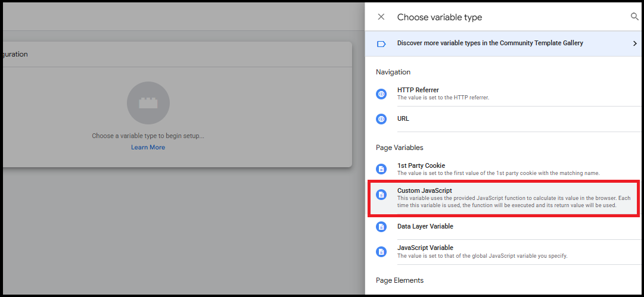Expand the Community Template Gallery chevron arrow
The height and width of the screenshot is (297, 644).
click(634, 43)
